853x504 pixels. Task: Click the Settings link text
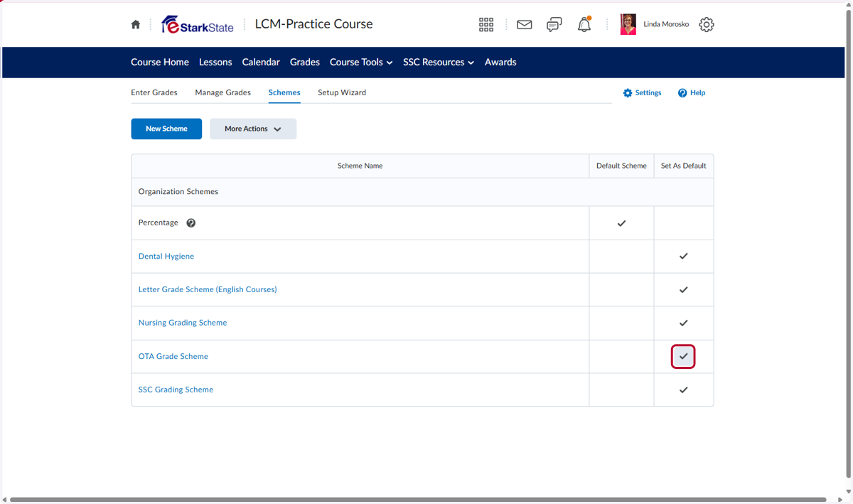tap(648, 93)
